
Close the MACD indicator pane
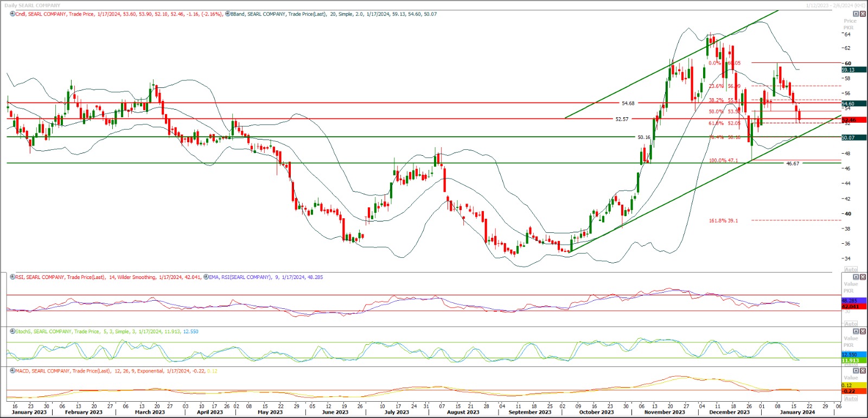tap(863, 371)
